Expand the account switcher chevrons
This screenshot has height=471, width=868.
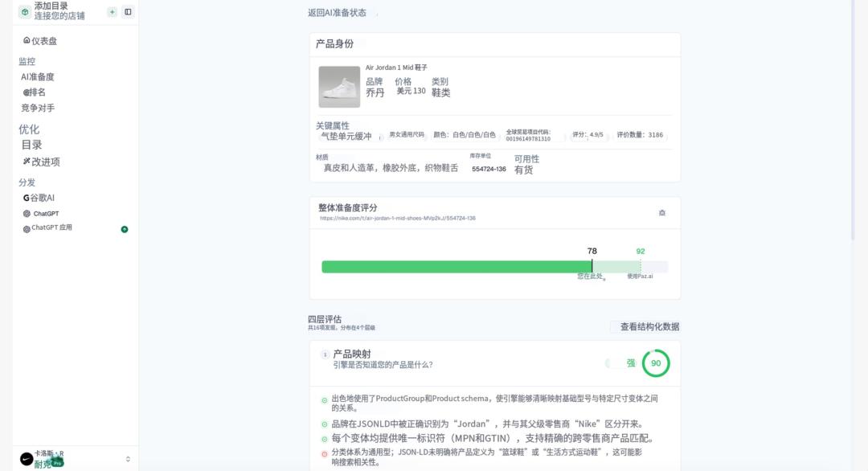pos(128,459)
